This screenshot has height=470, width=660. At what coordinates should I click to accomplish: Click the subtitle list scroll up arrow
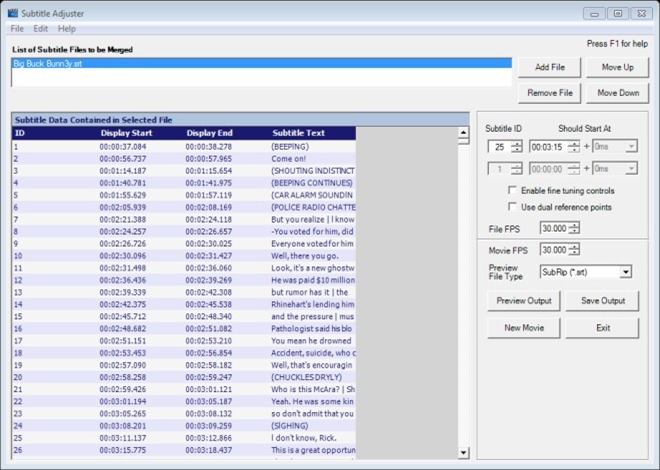pos(463,132)
